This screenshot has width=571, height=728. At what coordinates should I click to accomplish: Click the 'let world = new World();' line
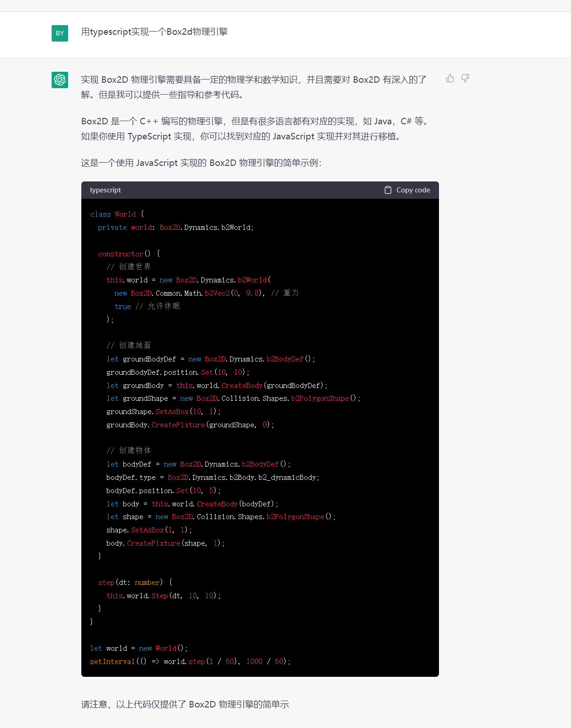click(x=139, y=648)
